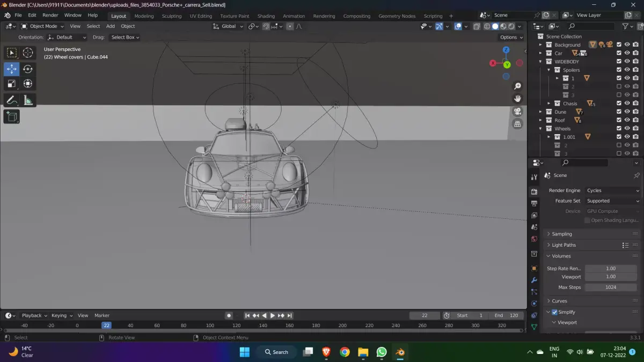Select the Annotate tool
The height and width of the screenshot is (362, 644).
tap(11, 100)
